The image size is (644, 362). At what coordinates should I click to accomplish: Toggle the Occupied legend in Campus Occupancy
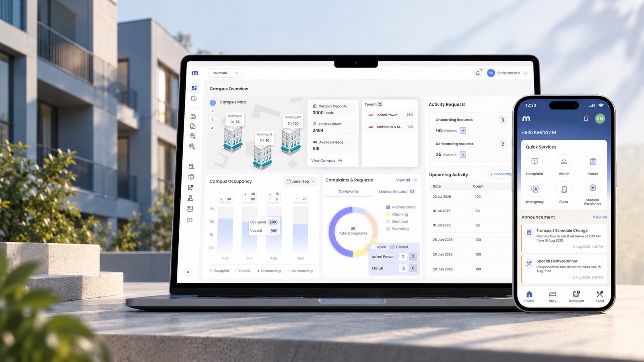pos(219,271)
